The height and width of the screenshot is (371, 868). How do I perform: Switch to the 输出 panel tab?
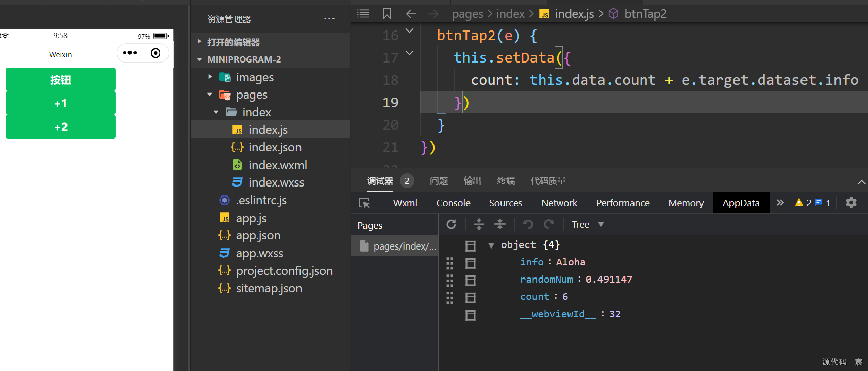pos(472,181)
